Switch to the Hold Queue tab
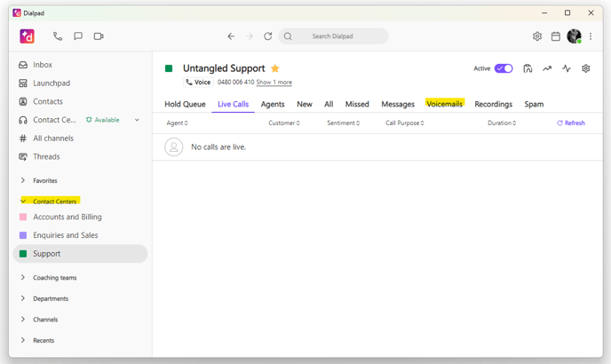This screenshot has width=611, height=364. click(185, 104)
